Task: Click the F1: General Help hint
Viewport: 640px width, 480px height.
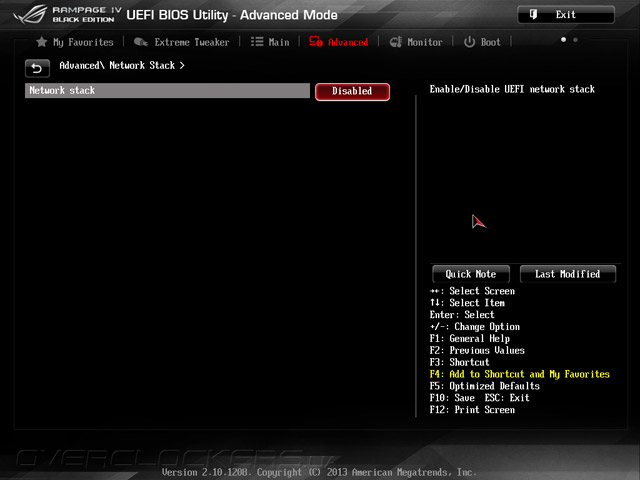Action: pyautogui.click(x=469, y=339)
